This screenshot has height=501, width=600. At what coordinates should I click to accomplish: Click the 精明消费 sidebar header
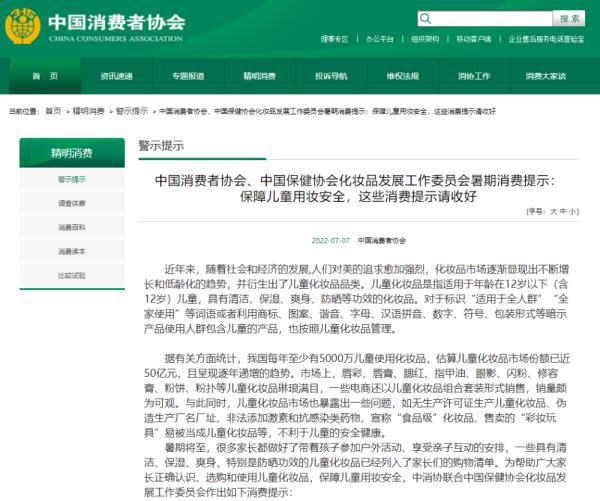click(x=72, y=153)
